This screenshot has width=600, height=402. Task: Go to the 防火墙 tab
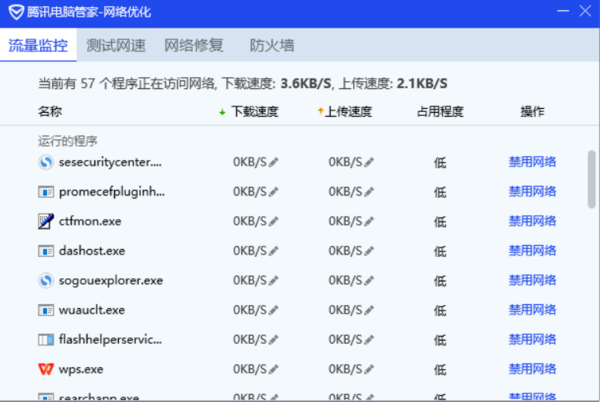(x=271, y=46)
